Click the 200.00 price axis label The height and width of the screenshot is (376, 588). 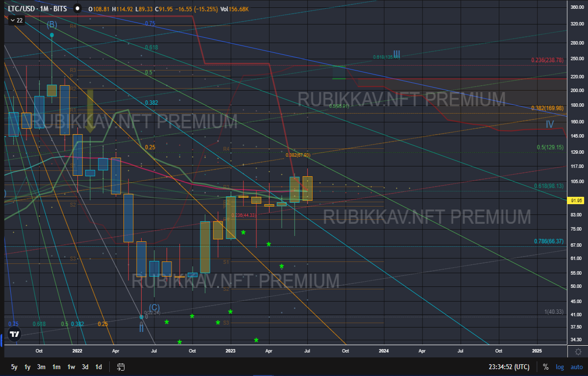tap(578, 91)
